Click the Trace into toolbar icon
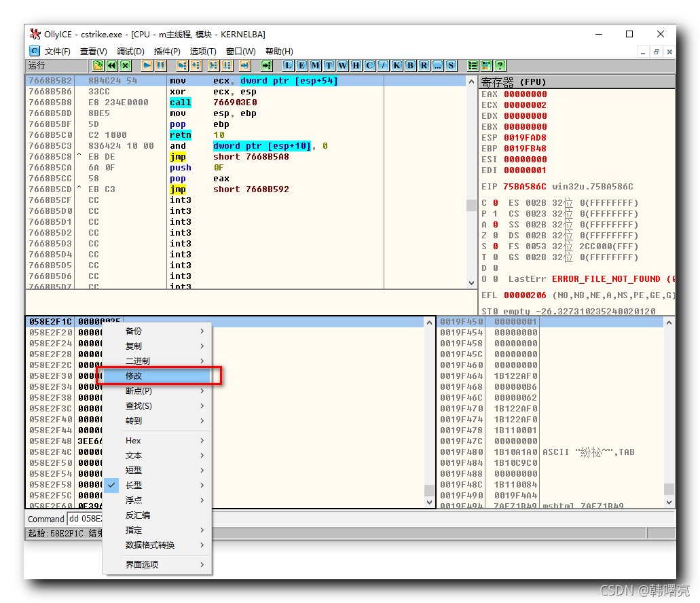The image size is (700, 603). [x=213, y=66]
